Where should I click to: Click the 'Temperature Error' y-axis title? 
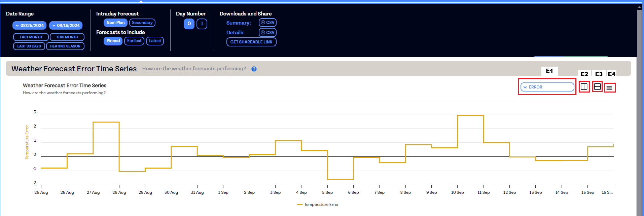[27, 142]
